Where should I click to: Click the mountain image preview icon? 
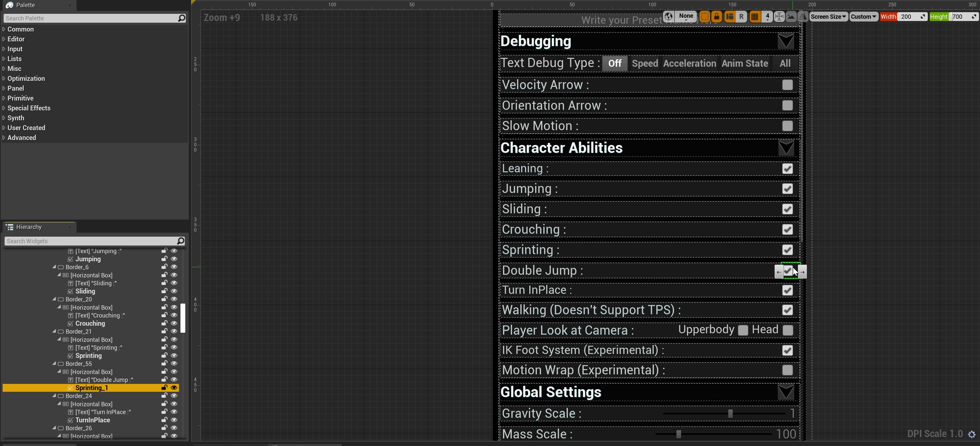(x=791, y=17)
